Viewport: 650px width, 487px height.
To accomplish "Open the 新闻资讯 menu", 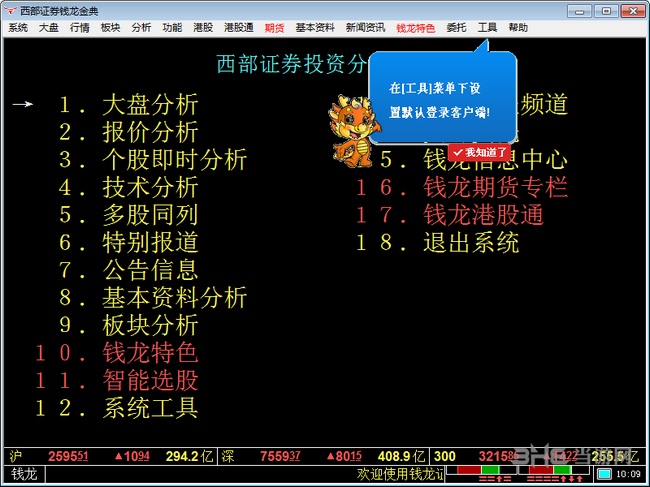I will point(365,28).
